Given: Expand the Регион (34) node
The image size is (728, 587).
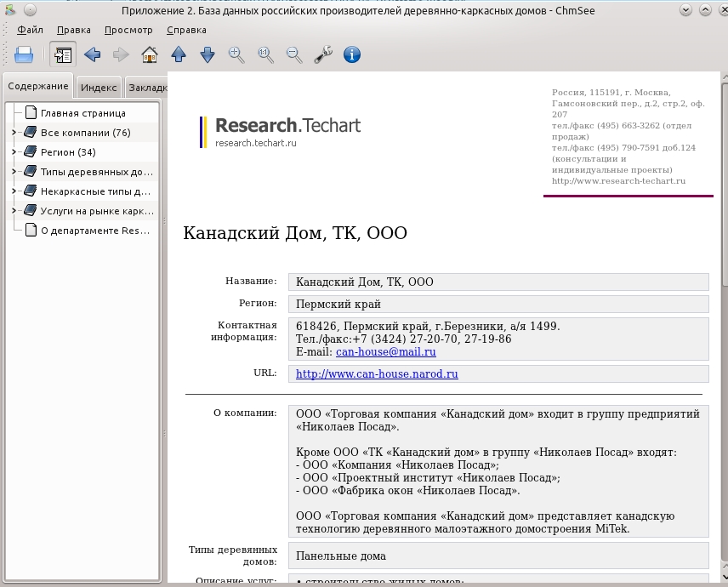Looking at the screenshot, I should [x=14, y=152].
